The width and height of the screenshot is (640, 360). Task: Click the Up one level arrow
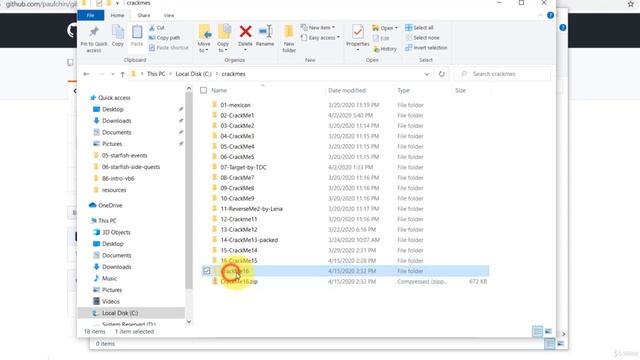(122, 74)
